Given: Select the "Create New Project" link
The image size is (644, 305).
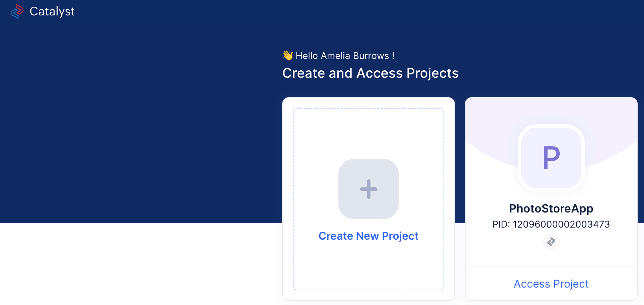Looking at the screenshot, I should click(x=368, y=236).
